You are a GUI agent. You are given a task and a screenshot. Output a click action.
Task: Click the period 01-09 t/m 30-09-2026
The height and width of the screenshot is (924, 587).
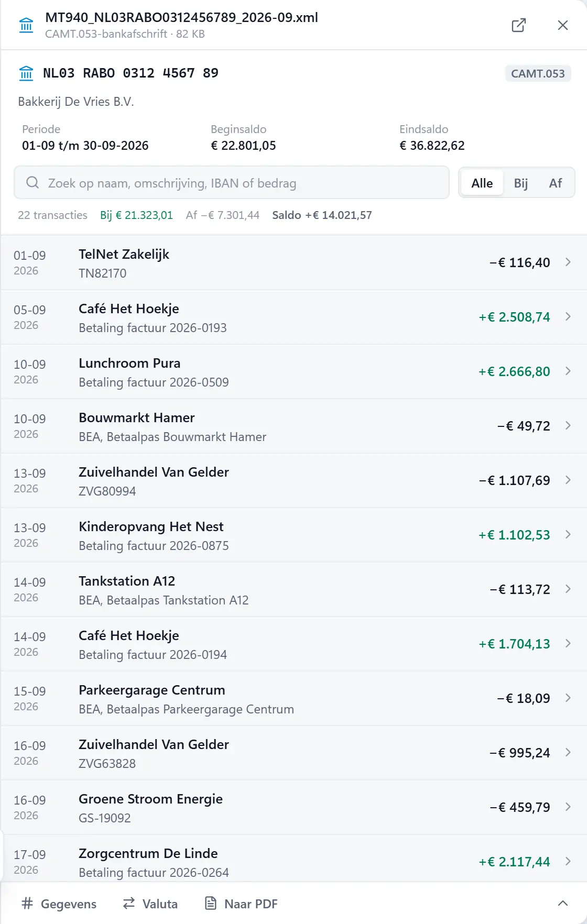(85, 146)
